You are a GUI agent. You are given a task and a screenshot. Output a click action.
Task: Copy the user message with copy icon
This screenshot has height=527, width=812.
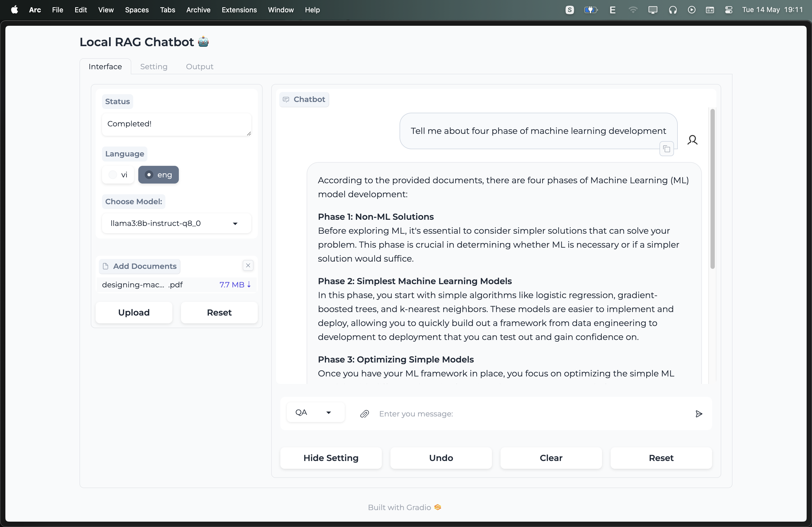click(x=666, y=149)
